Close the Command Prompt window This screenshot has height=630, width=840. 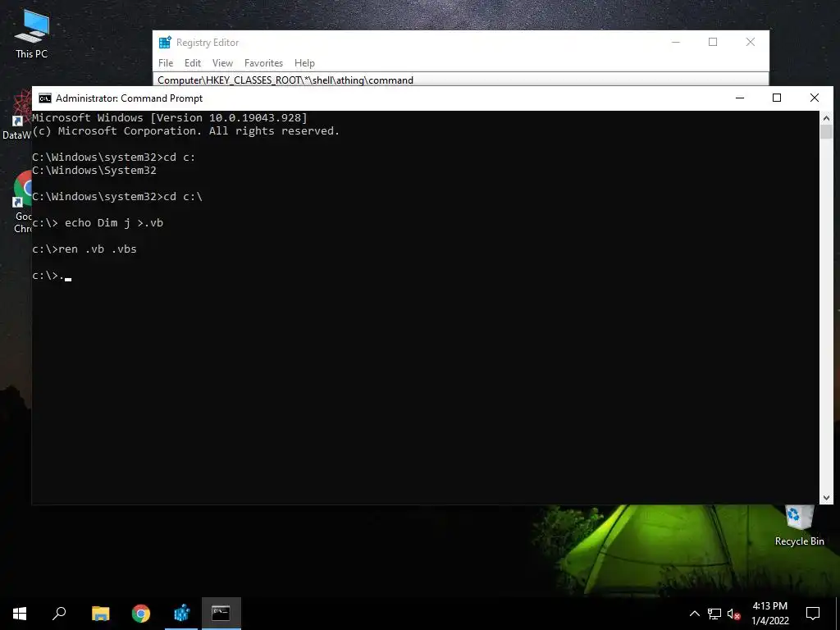click(815, 98)
